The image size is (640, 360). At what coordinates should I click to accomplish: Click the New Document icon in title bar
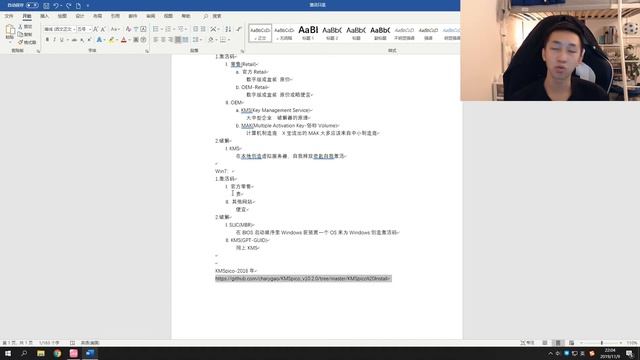78,6
